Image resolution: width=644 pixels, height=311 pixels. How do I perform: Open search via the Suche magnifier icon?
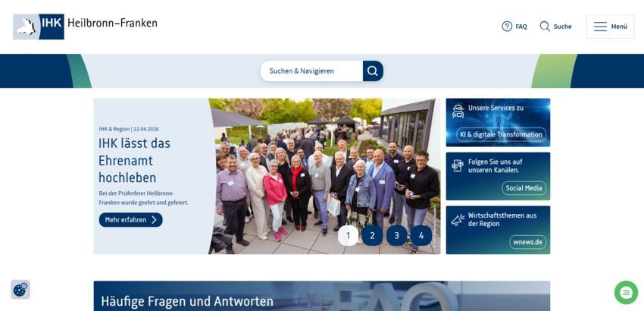click(x=545, y=27)
